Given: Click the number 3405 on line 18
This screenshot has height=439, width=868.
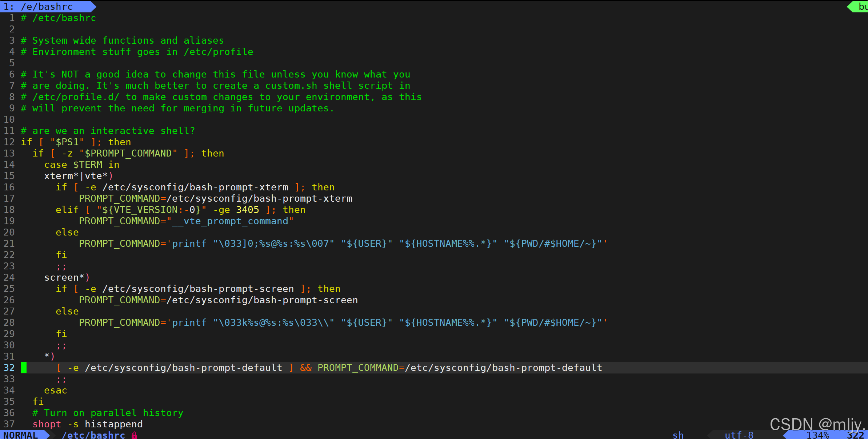Looking at the screenshot, I should (248, 210).
